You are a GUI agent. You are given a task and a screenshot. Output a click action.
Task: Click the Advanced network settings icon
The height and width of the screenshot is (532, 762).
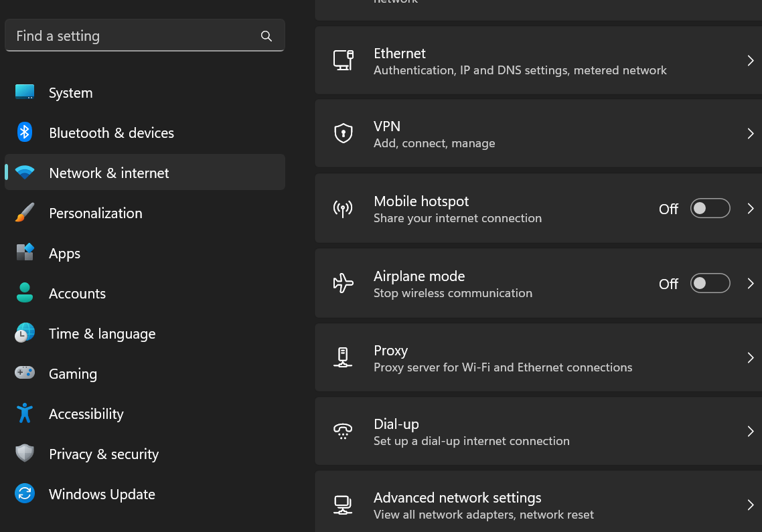click(x=344, y=505)
